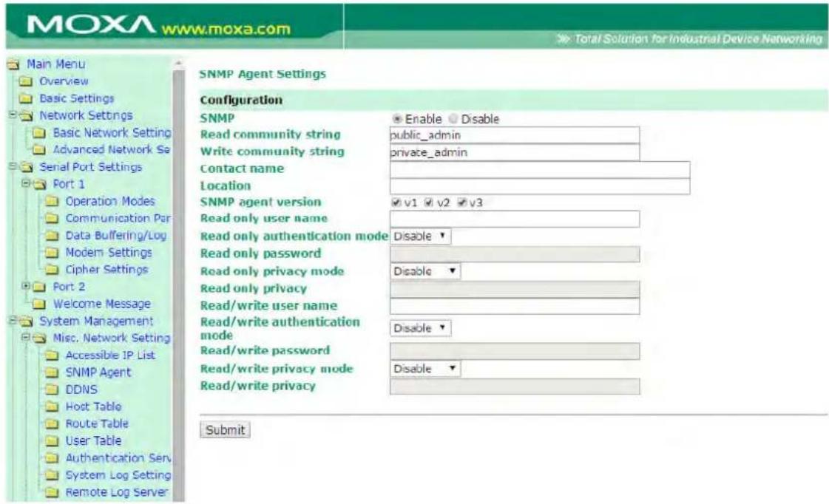The width and height of the screenshot is (829, 504).
Task: Click the folder icon beside Overview
Action: 25,81
